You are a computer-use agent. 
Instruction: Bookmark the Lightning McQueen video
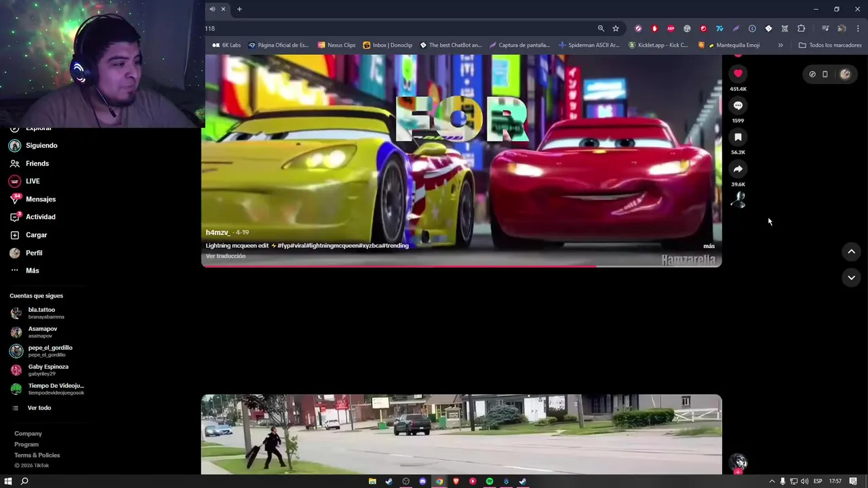coord(738,137)
